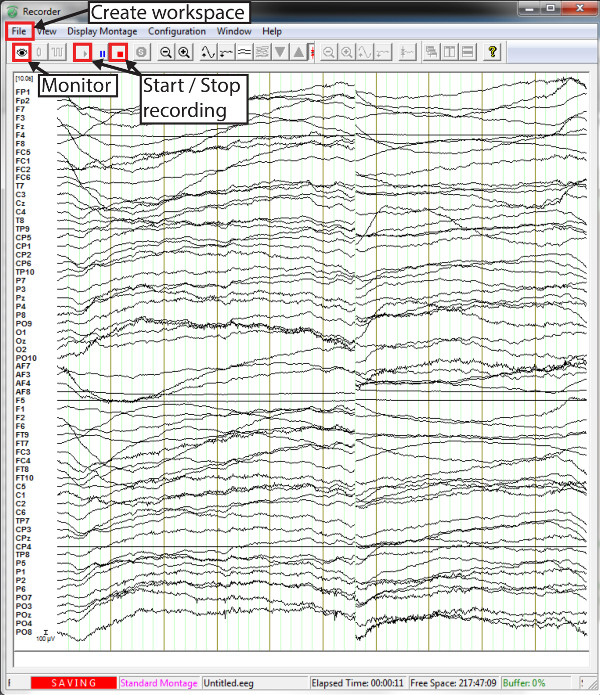Click the active sine wave interval icon

[x=207, y=52]
